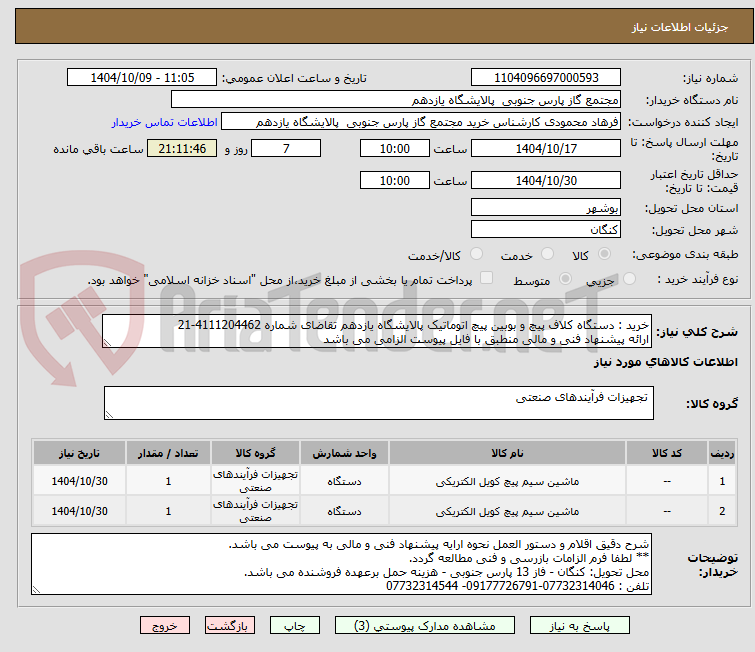Screen dimensions: 755x652
Task: Click the چاپ print button
Action: click(x=295, y=626)
